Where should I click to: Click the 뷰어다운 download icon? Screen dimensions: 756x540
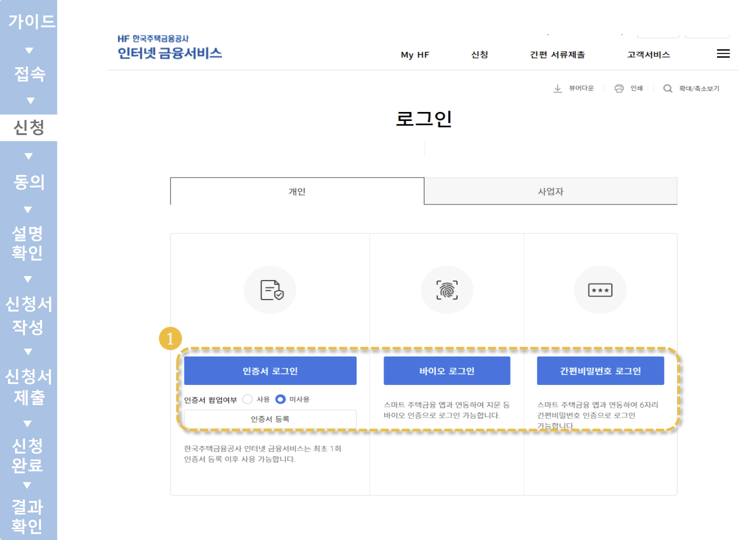coord(558,88)
